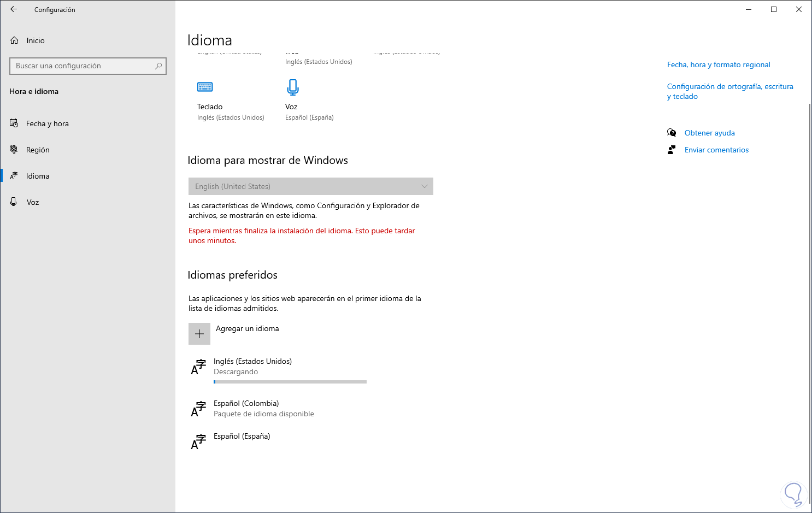Maximize the Configuración window
Viewport: 812px width, 513px height.
point(774,9)
